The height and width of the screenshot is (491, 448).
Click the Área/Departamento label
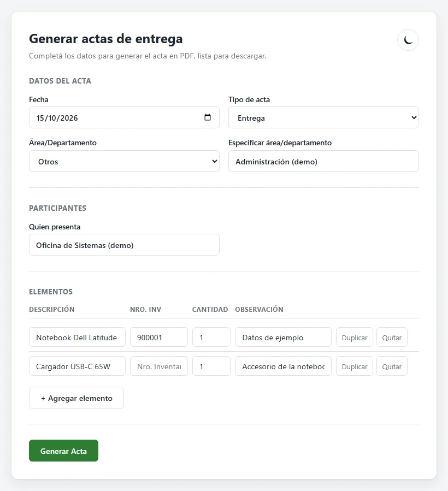click(63, 143)
